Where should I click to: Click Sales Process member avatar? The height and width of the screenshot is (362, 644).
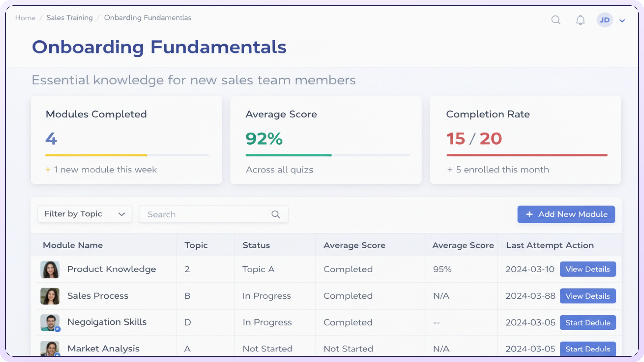coord(50,296)
